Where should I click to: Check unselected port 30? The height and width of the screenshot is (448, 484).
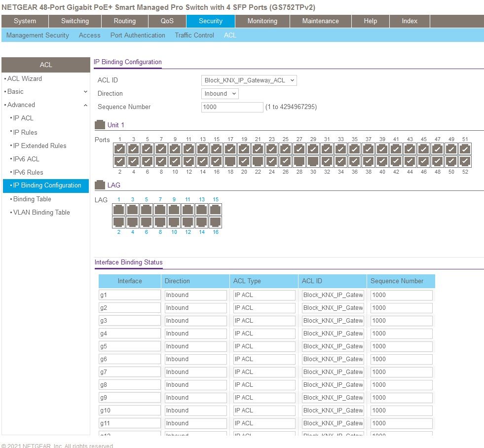pyautogui.click(x=313, y=161)
